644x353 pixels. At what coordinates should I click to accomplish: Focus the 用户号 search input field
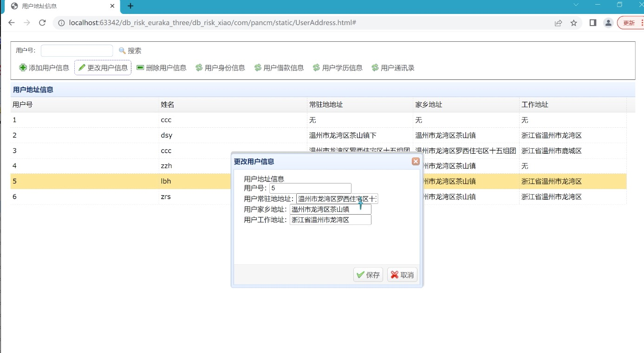point(77,51)
